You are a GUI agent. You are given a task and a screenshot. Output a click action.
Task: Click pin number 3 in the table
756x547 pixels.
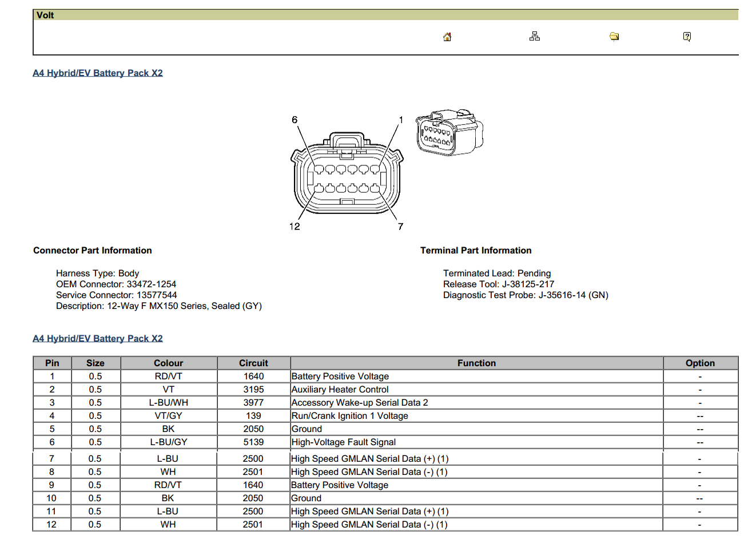pyautogui.click(x=52, y=402)
